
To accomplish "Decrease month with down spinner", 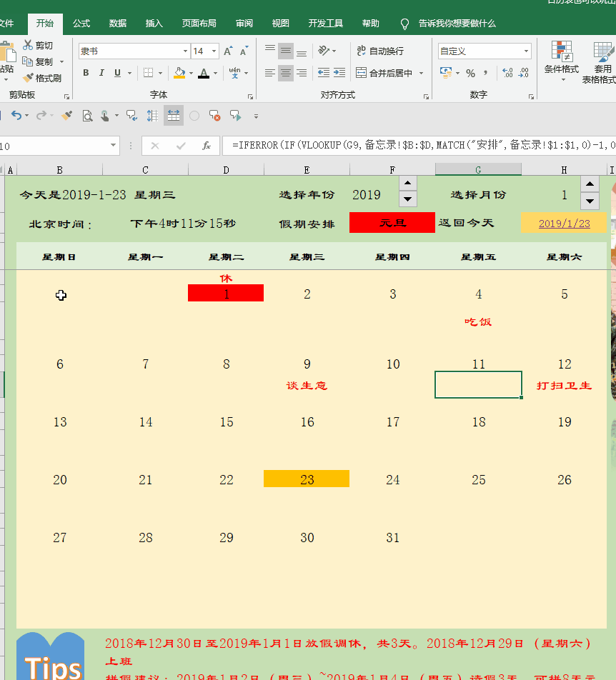I will pyautogui.click(x=590, y=201).
